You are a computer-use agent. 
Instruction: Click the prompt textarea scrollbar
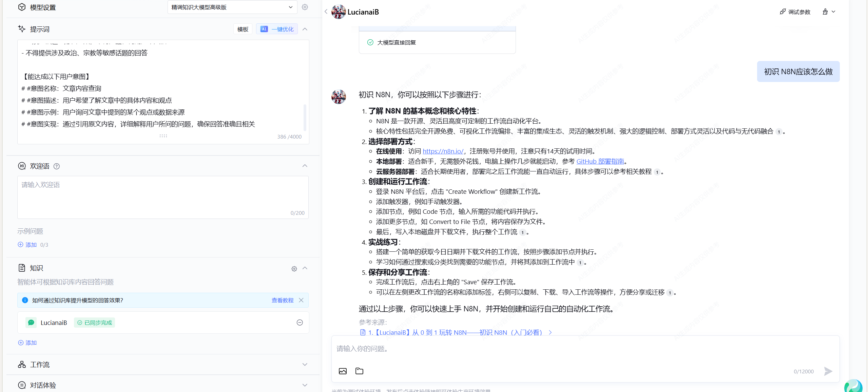click(305, 117)
